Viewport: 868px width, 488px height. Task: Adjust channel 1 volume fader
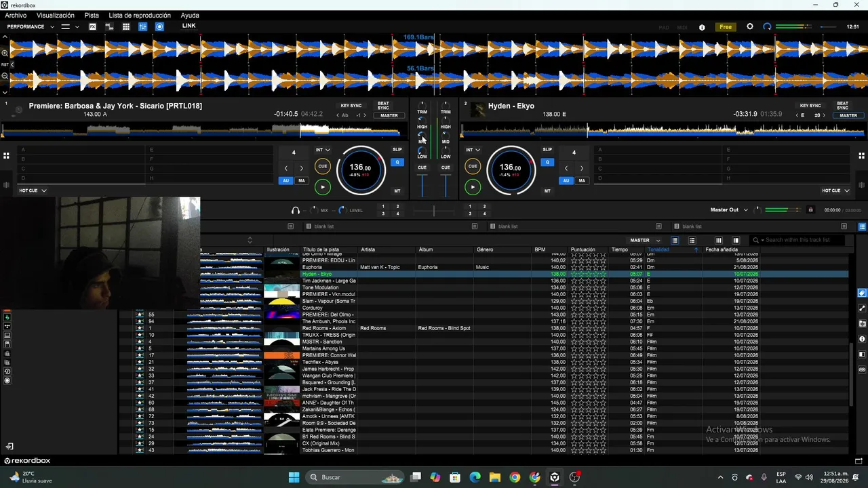coord(422,185)
